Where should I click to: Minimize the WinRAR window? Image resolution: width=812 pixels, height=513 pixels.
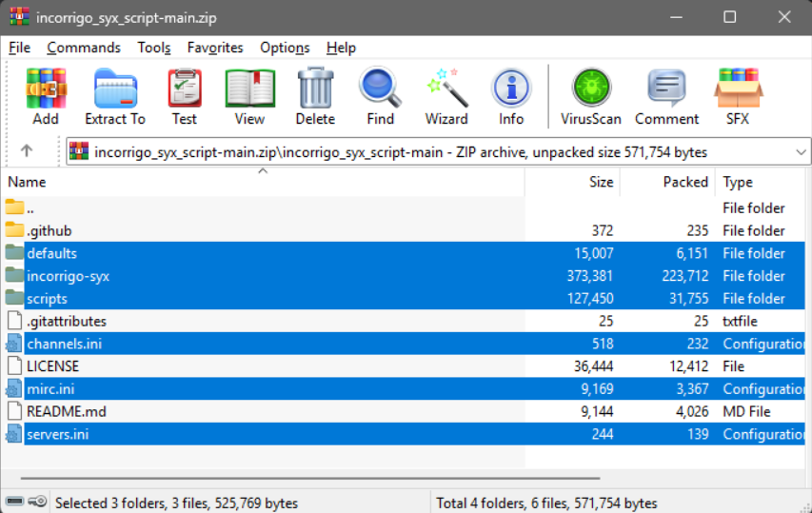tap(676, 17)
